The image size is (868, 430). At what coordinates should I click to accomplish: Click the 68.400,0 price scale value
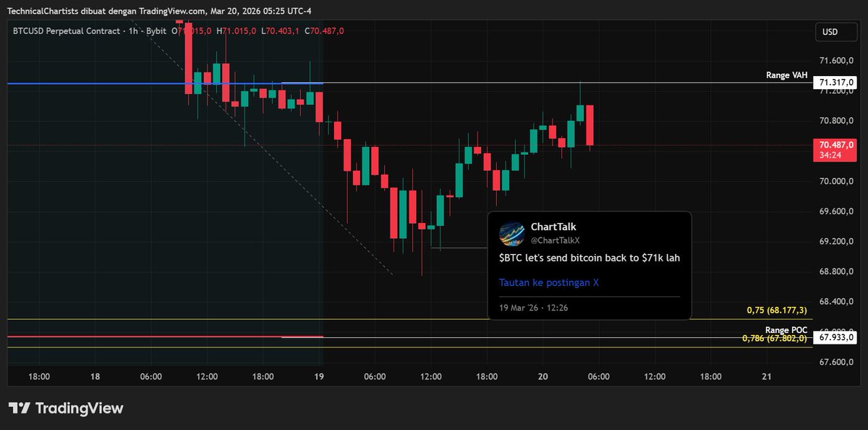[838, 302]
